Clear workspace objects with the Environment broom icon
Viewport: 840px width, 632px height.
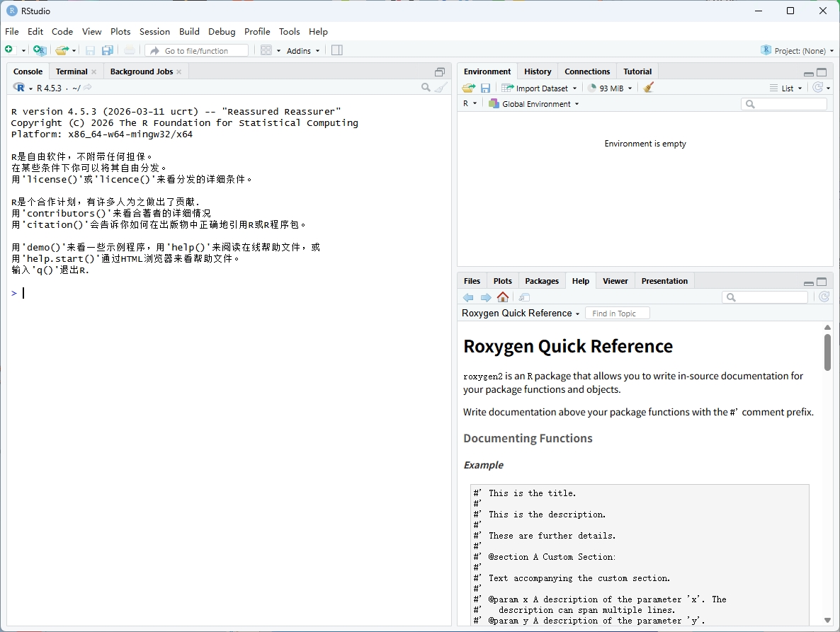(x=648, y=87)
